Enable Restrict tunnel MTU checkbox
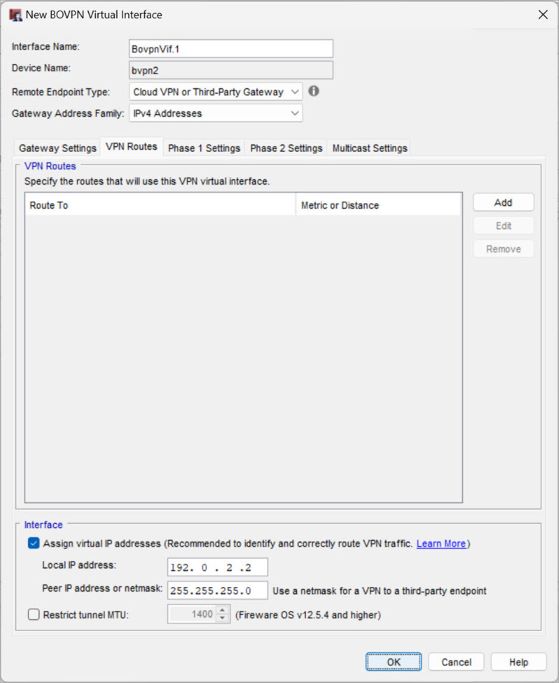Screen dimensions: 559x683 pyautogui.click(x=34, y=615)
